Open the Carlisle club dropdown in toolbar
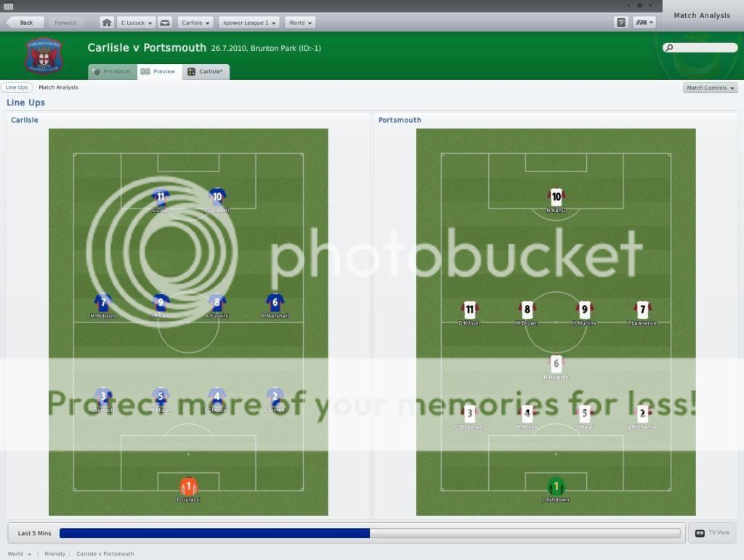 click(x=195, y=23)
